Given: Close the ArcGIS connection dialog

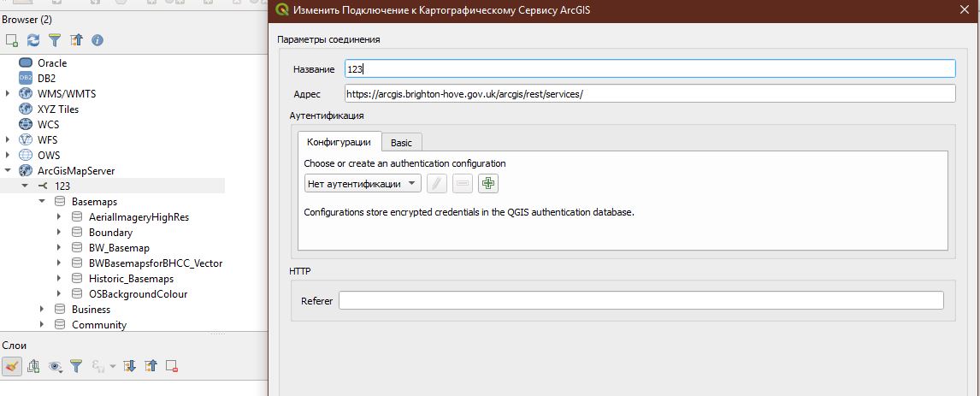Looking at the screenshot, I should [965, 9].
